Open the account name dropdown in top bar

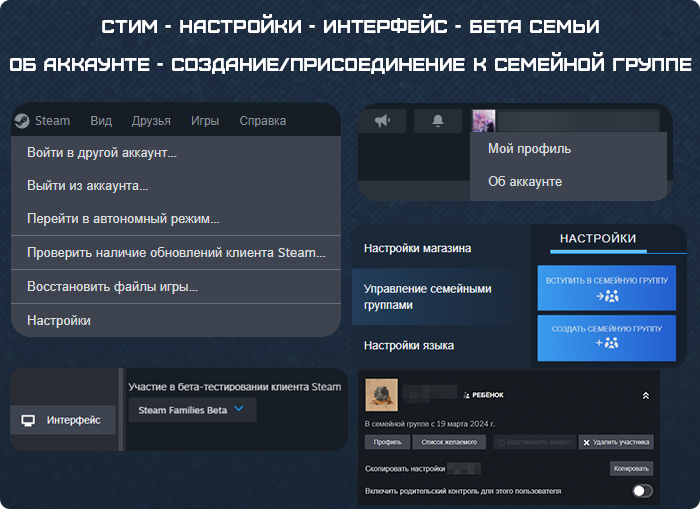coord(578,121)
